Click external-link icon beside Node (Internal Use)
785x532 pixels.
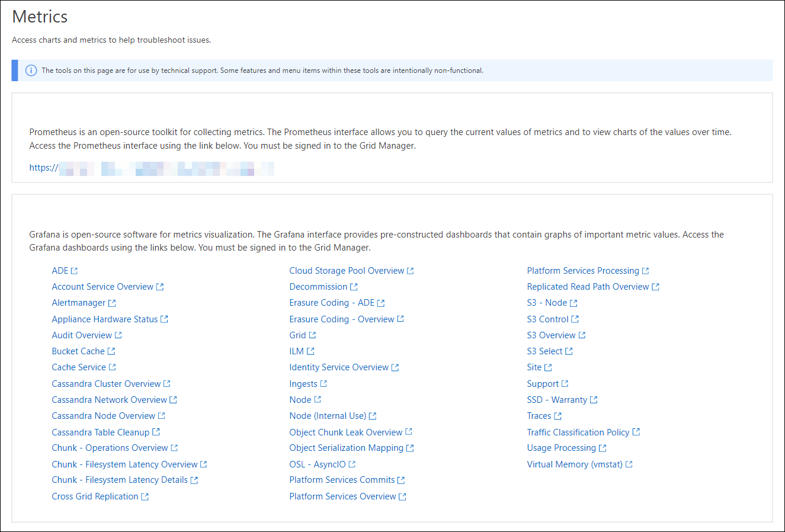[373, 416]
